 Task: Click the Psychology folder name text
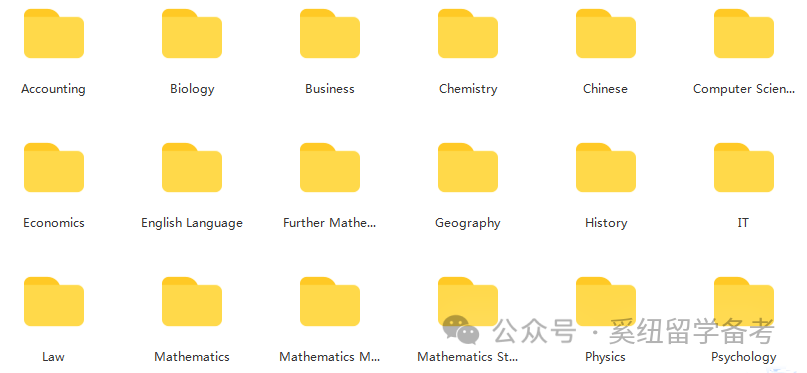(743, 357)
